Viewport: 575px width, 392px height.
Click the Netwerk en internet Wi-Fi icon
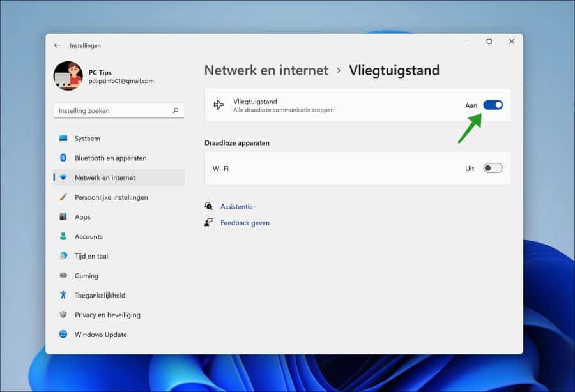coord(63,177)
